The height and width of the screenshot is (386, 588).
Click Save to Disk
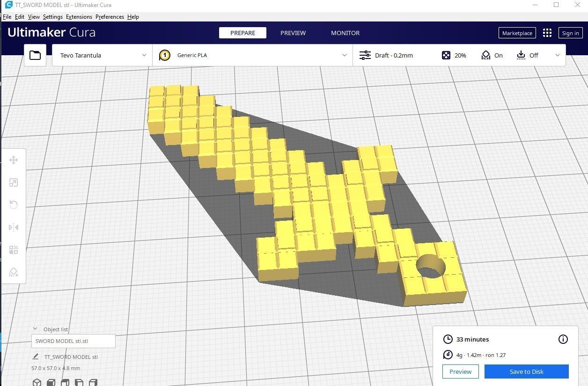point(526,371)
